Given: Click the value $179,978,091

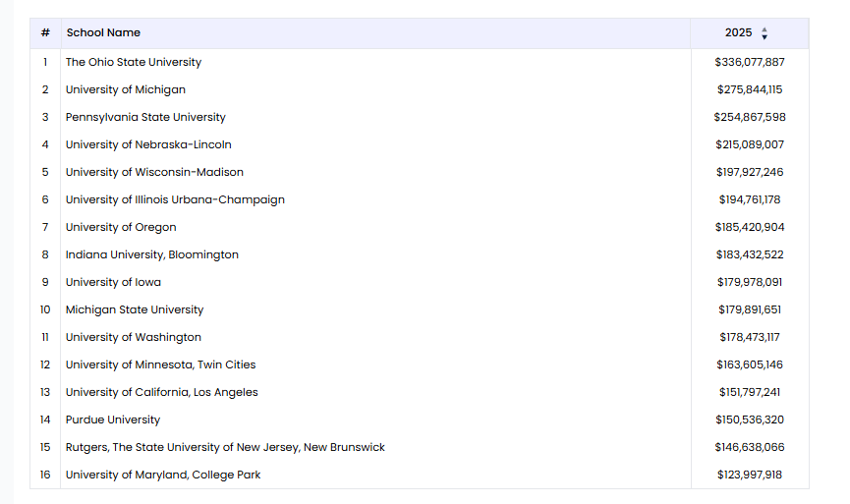Looking at the screenshot, I should coord(750,282).
